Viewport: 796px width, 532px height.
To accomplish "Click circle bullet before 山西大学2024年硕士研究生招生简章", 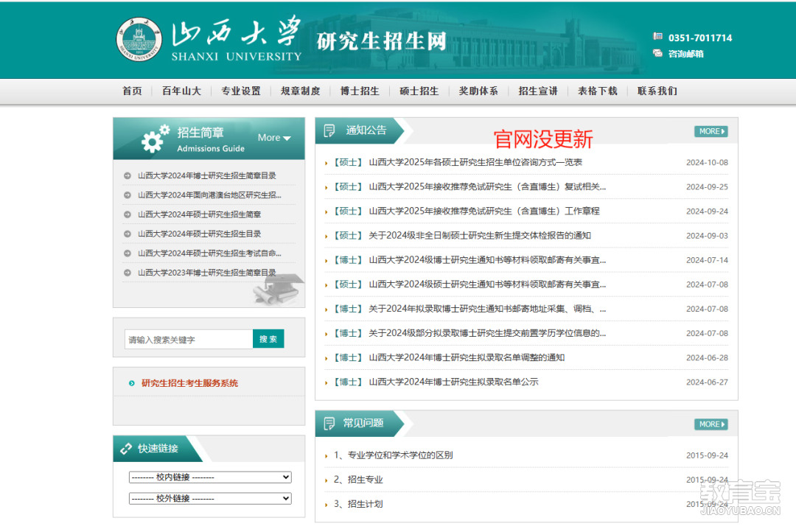I will (x=128, y=214).
